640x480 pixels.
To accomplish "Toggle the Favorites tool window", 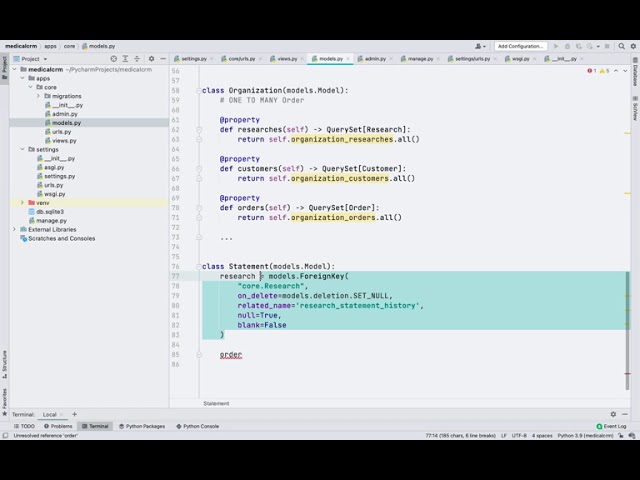I will (x=4, y=398).
